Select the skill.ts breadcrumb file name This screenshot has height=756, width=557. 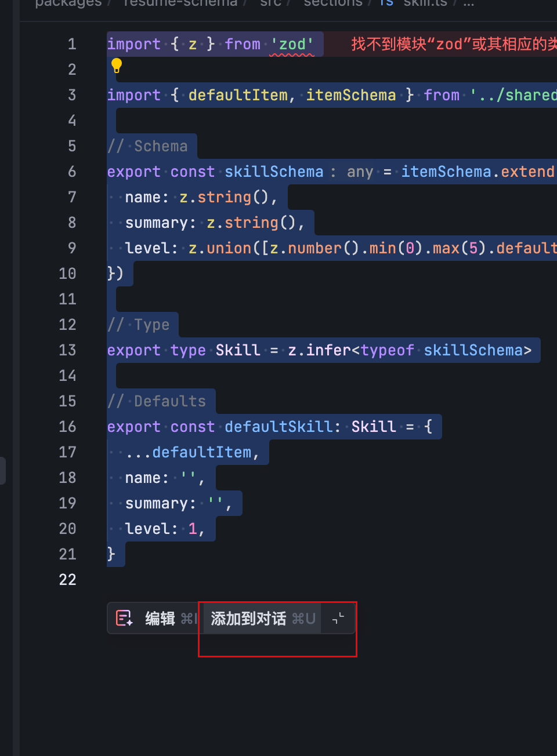tap(425, 3)
